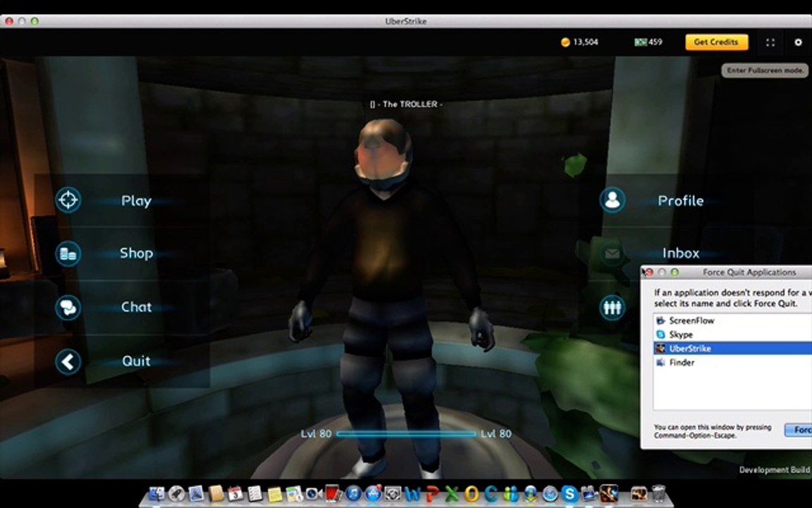Open App Store from the dock
This screenshot has width=812, height=508.
pyautogui.click(x=374, y=493)
